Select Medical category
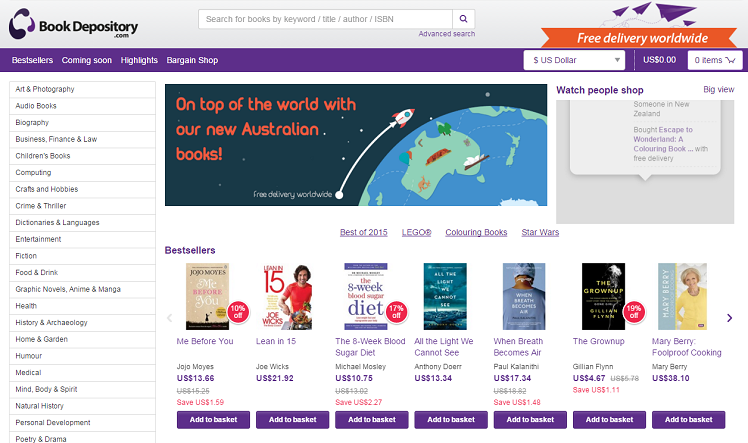The image size is (748, 443). 83,373
